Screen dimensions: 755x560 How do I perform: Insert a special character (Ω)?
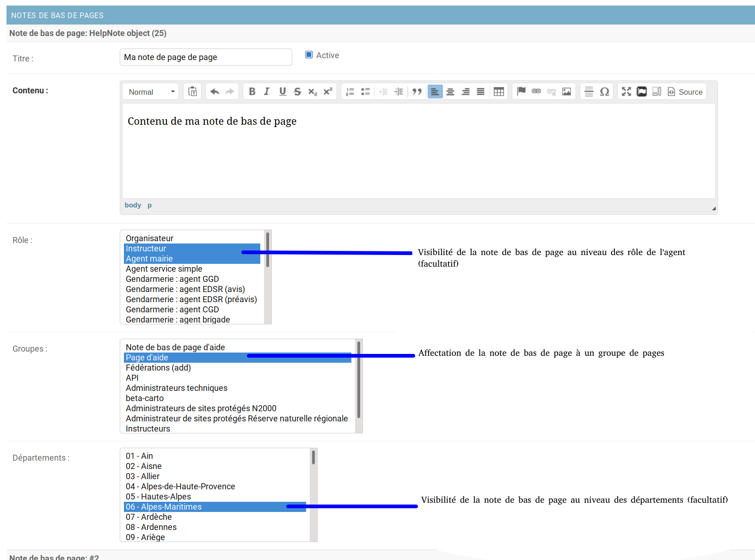(x=604, y=91)
